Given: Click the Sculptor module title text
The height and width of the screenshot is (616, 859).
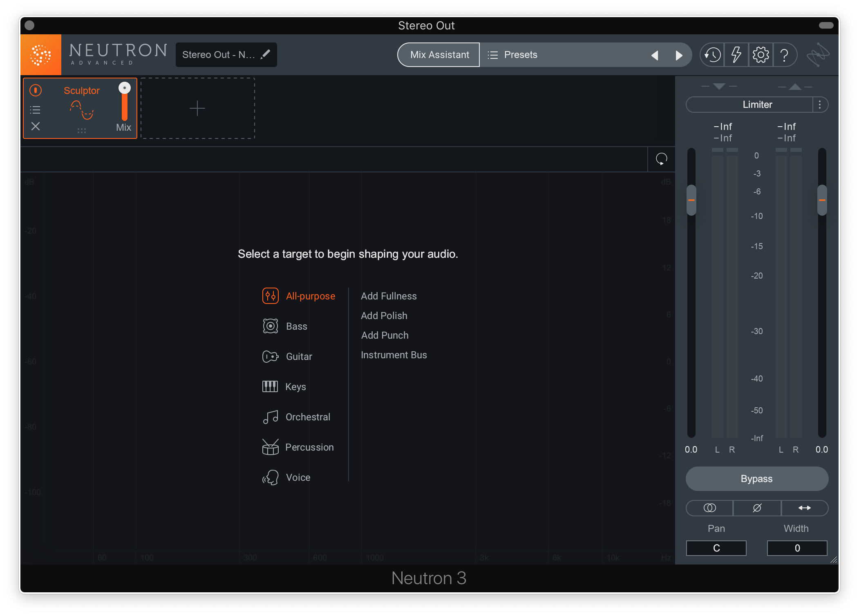Looking at the screenshot, I should [82, 91].
